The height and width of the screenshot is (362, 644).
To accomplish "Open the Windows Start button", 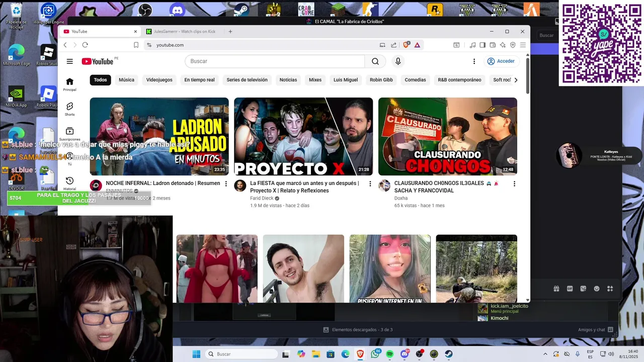I will pos(196,354).
